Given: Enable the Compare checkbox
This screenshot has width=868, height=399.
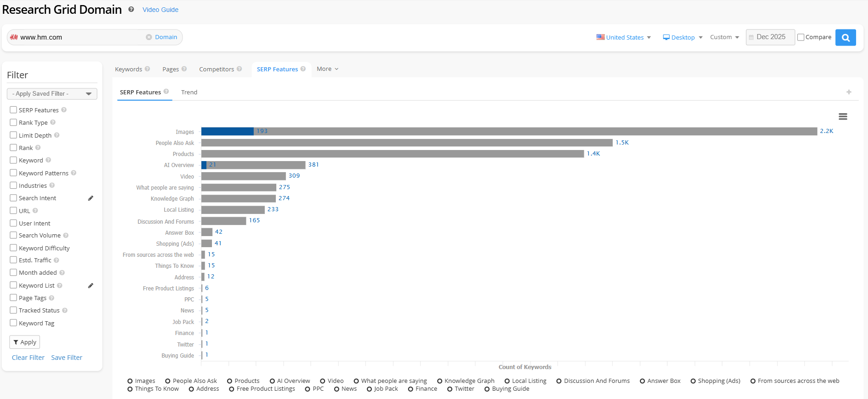Looking at the screenshot, I should click(x=800, y=37).
